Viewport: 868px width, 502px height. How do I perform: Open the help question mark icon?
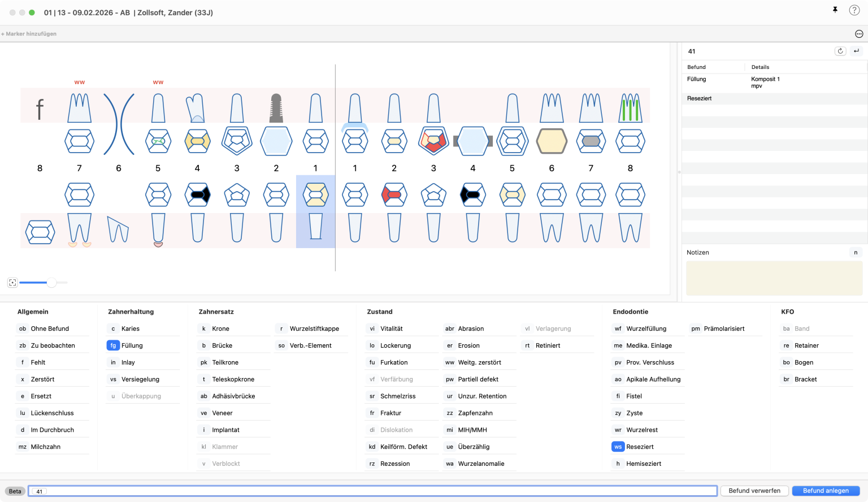click(x=854, y=10)
